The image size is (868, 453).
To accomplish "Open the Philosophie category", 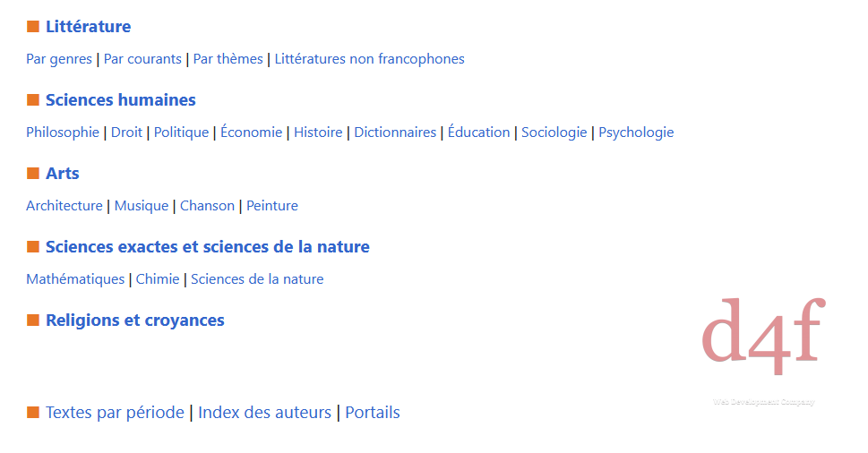I will (63, 132).
